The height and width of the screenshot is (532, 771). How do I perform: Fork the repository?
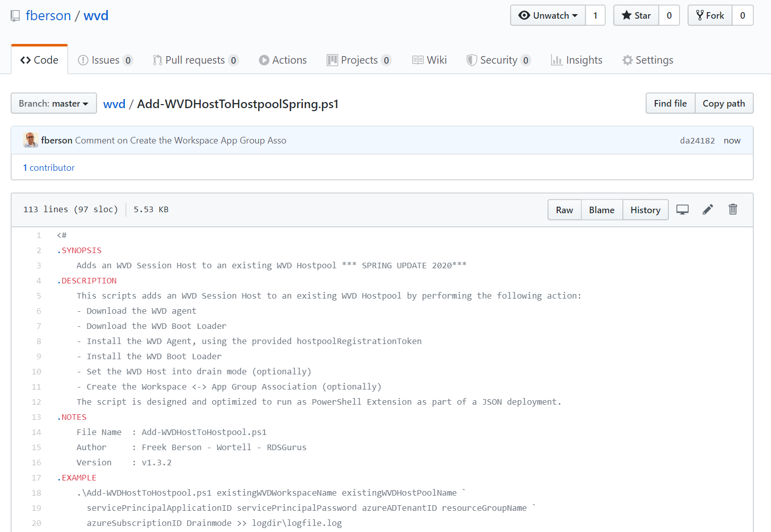click(x=710, y=15)
